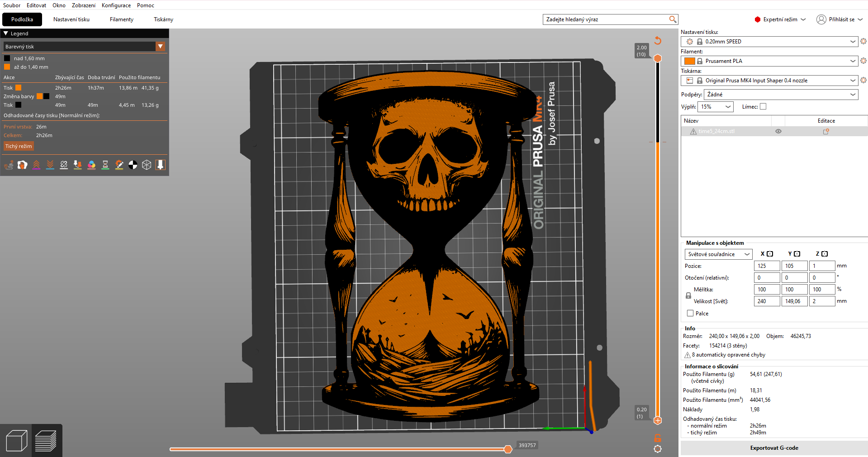
Task: Toggle color changes icon in legend
Action: pos(91,165)
